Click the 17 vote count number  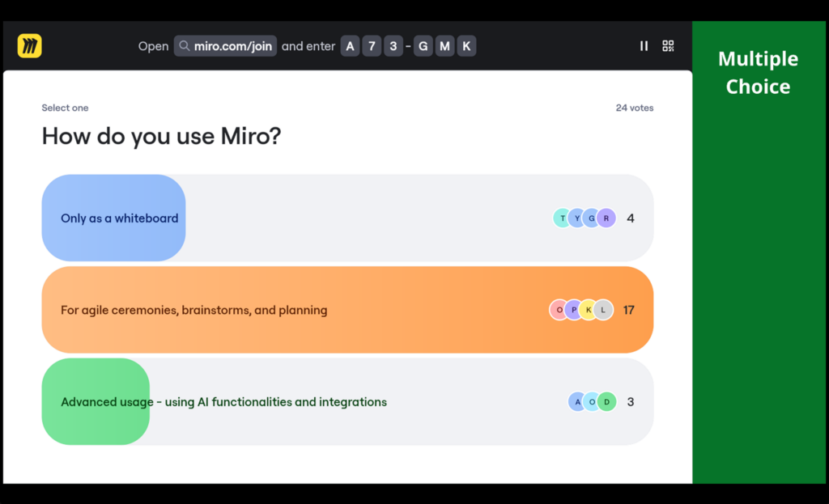click(x=629, y=310)
